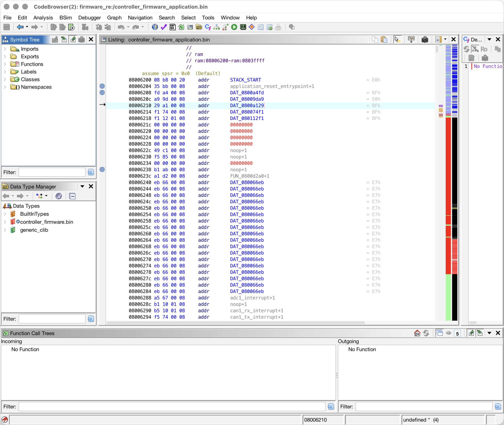The height and width of the screenshot is (425, 504).
Task: Expand the Functions folder in Symbol Tree
Action: (x=5, y=64)
